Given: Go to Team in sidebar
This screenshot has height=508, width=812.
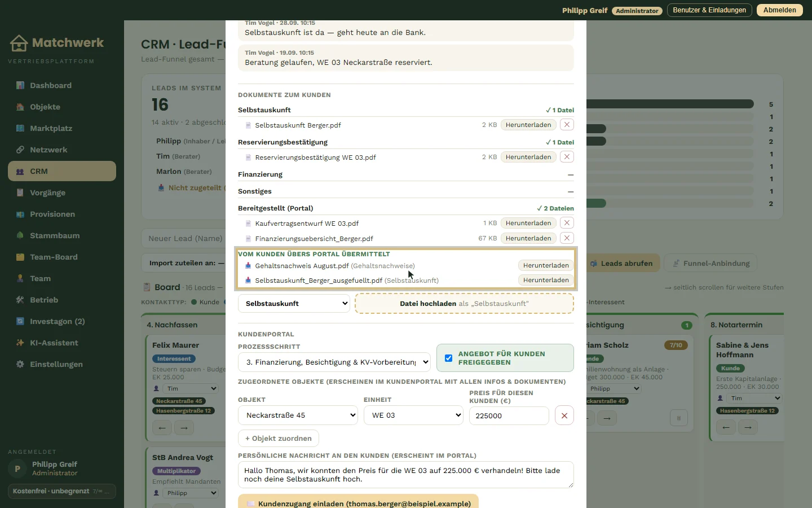Looking at the screenshot, I should pyautogui.click(x=62, y=278).
